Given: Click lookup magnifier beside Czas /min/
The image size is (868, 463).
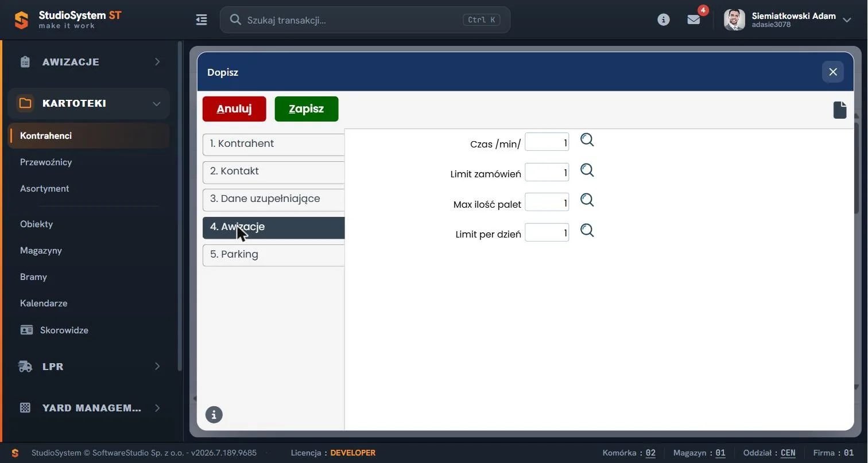Looking at the screenshot, I should 587,140.
